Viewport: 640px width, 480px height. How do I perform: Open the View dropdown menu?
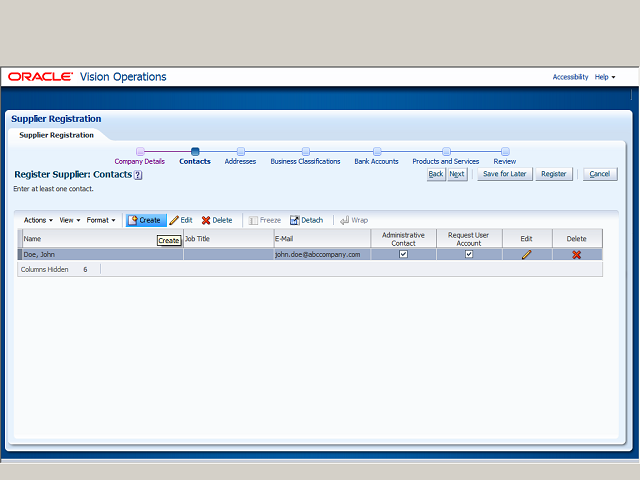click(x=70, y=220)
